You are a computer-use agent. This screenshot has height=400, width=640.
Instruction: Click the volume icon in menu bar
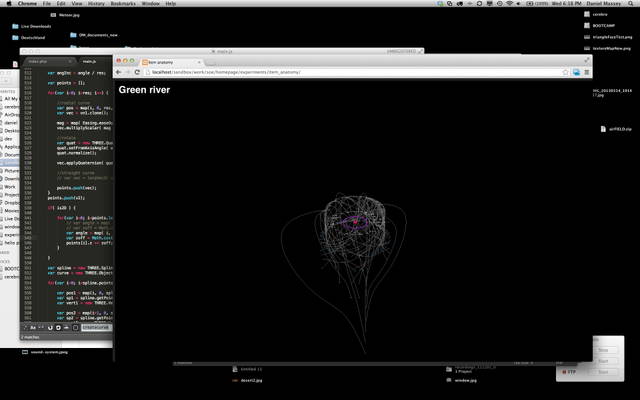(x=519, y=3)
